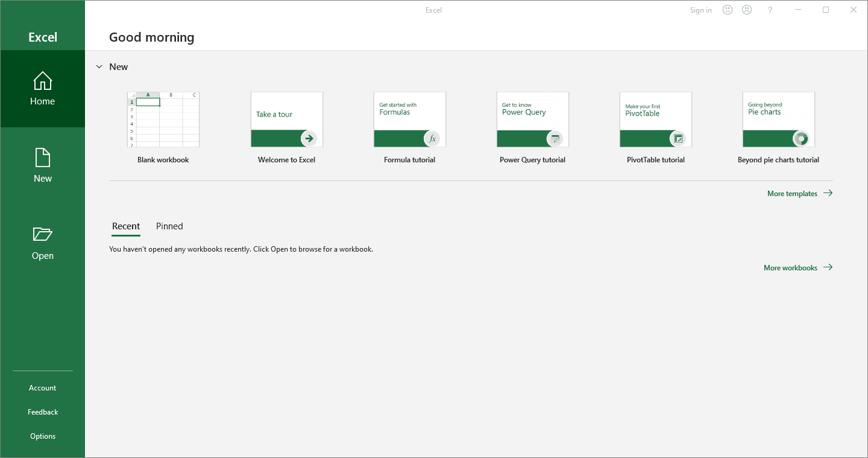This screenshot has width=868, height=458.
Task: Click the Help question mark icon
Action: (770, 10)
